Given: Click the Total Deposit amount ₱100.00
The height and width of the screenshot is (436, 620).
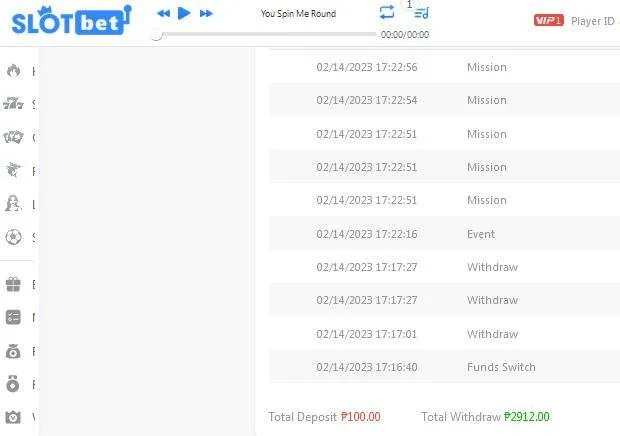Looking at the screenshot, I should pos(361,417).
